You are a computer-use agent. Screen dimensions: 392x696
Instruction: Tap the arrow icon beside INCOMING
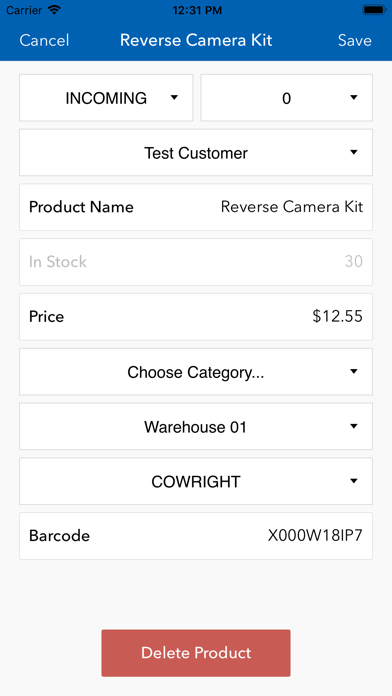point(174,97)
